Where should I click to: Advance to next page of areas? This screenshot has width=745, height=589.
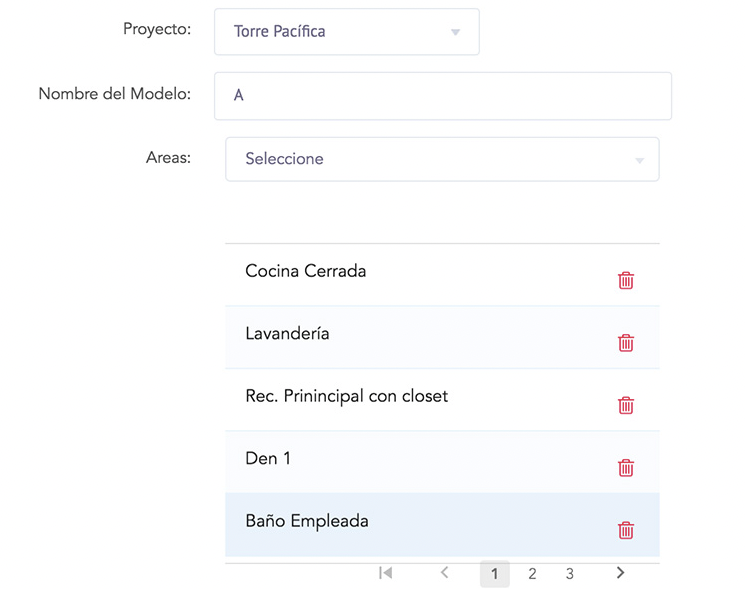click(620, 573)
